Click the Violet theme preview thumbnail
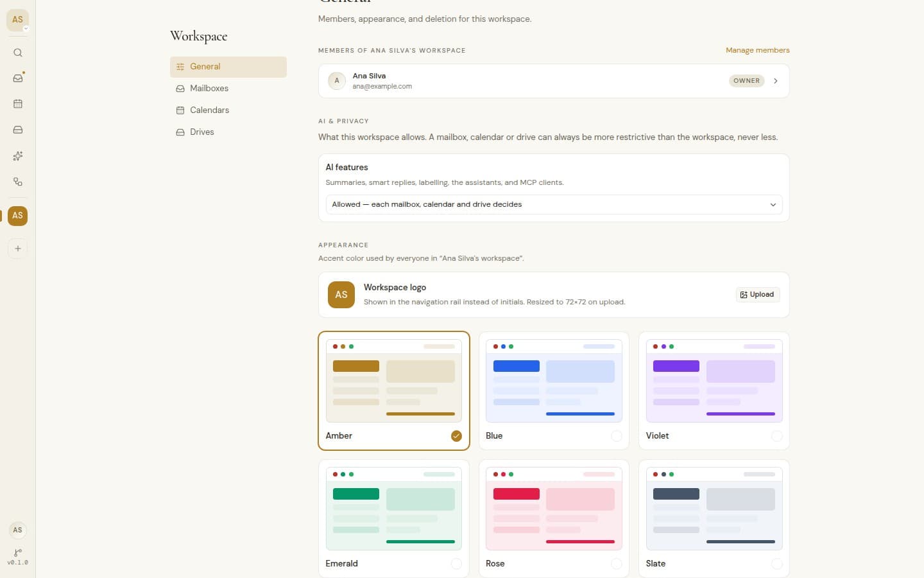 pos(714,381)
